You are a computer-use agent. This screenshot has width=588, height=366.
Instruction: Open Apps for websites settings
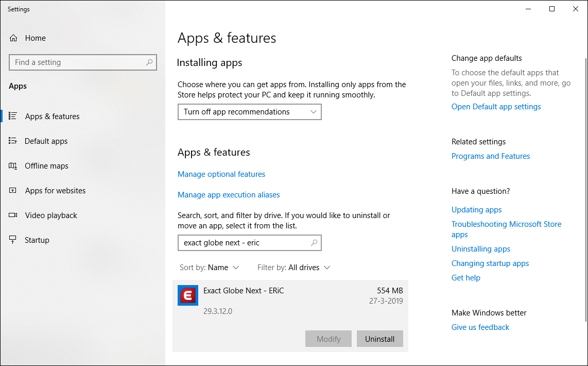coord(55,191)
